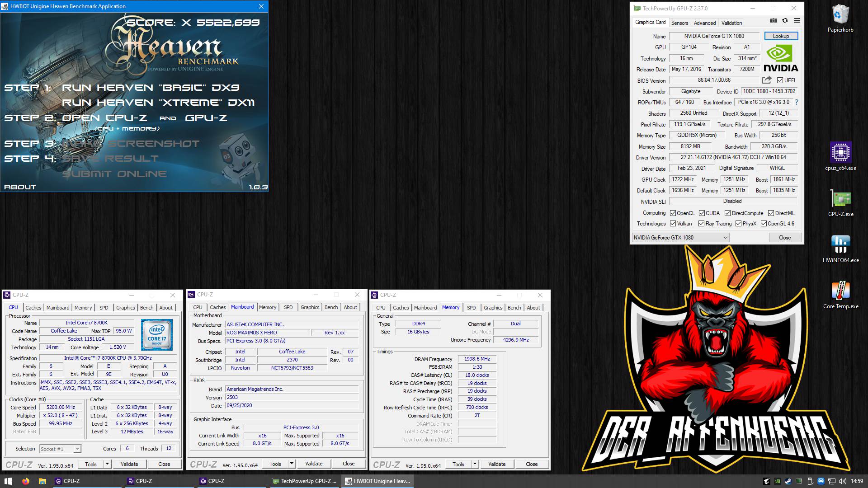Screen dimensions: 868x488
Task: Click ABOUT in the Heaven Benchmark window
Action: pyautogui.click(x=20, y=187)
